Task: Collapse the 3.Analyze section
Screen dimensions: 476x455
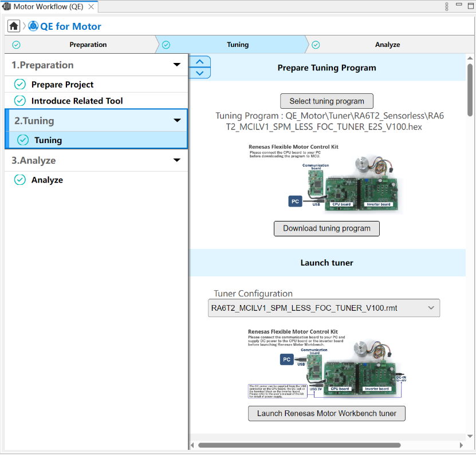Action: (x=177, y=161)
